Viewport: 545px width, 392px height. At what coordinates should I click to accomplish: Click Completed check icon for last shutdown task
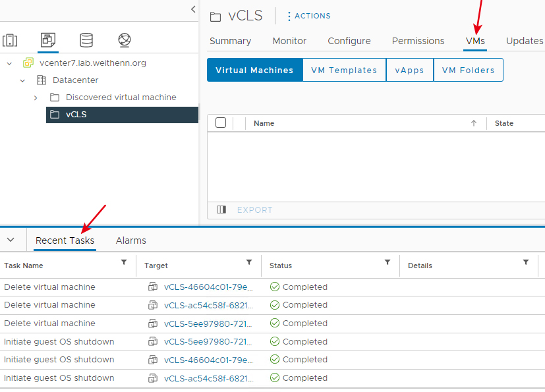click(x=275, y=378)
